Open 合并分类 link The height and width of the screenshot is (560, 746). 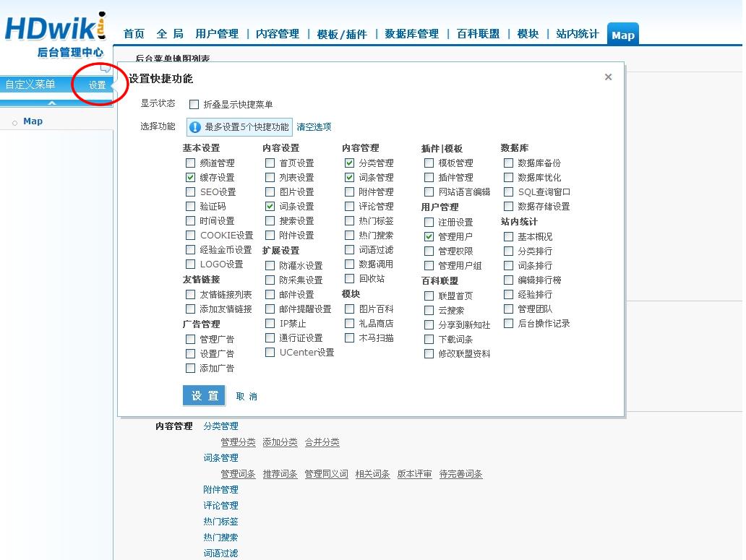322,442
